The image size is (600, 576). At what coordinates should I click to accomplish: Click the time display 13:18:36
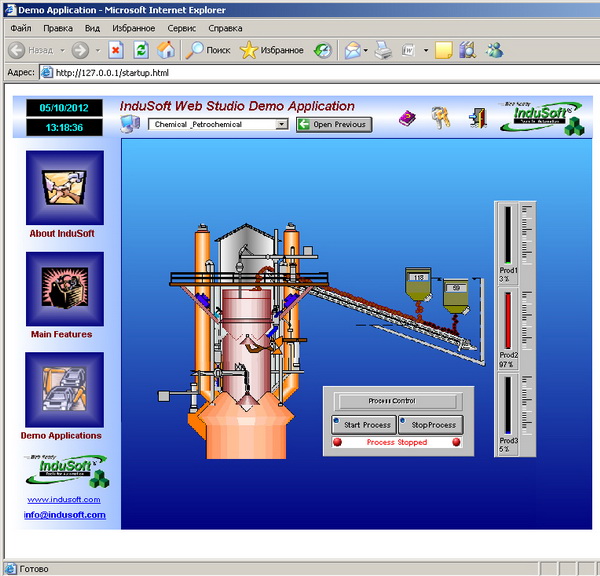coord(64,127)
